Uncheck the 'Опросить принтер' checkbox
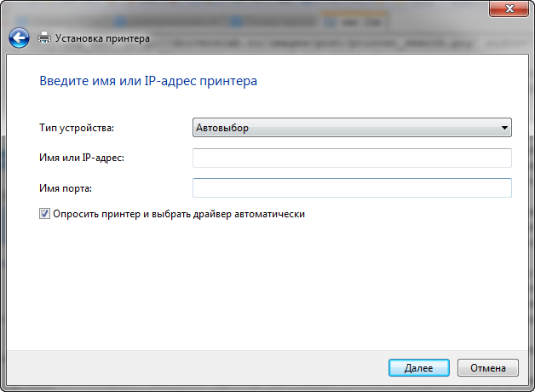Viewport: 535px width, 392px height. [44, 215]
